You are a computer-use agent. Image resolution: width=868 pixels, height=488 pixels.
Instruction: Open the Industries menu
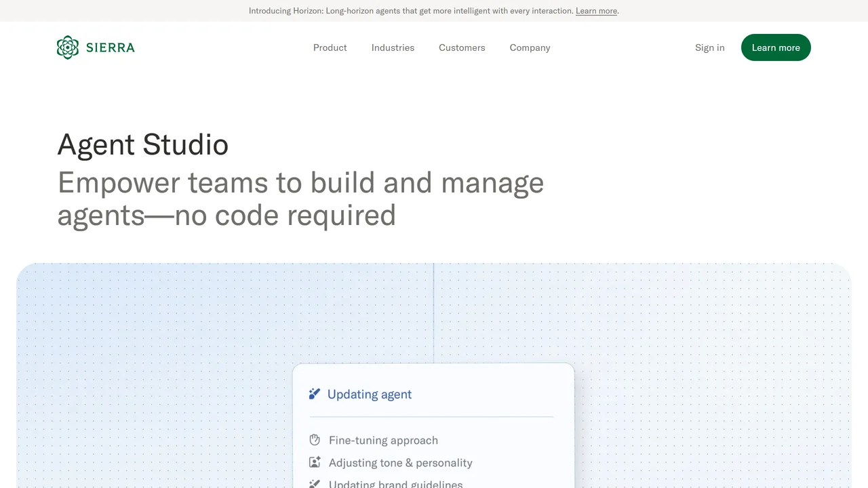click(x=393, y=47)
